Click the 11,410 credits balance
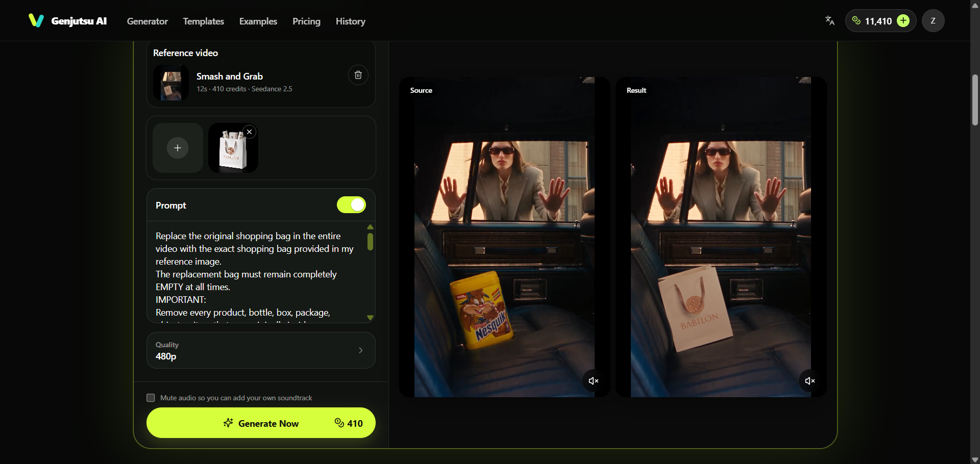Screen dimensions: 980x464 [878, 21]
